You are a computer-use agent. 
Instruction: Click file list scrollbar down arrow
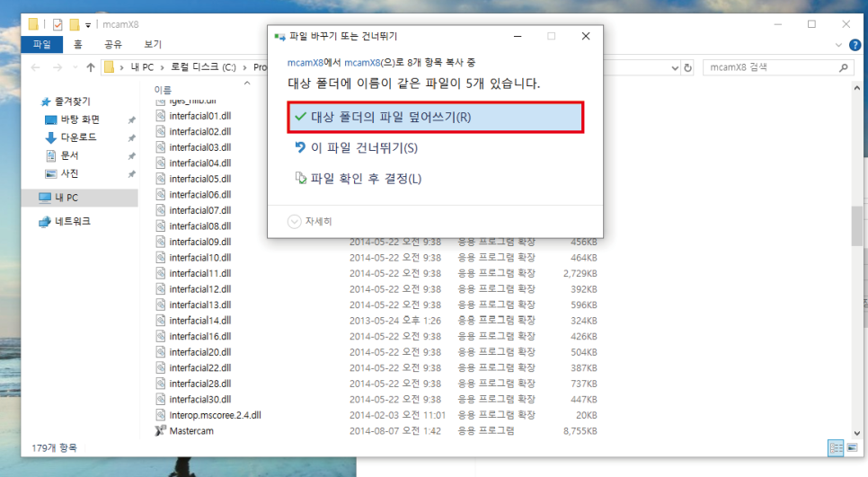[x=857, y=433]
